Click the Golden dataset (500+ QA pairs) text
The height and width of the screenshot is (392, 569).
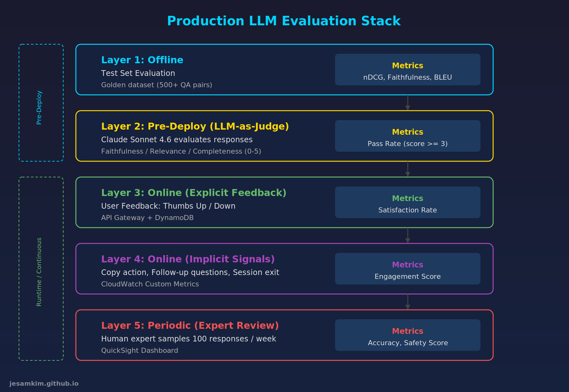(x=156, y=85)
